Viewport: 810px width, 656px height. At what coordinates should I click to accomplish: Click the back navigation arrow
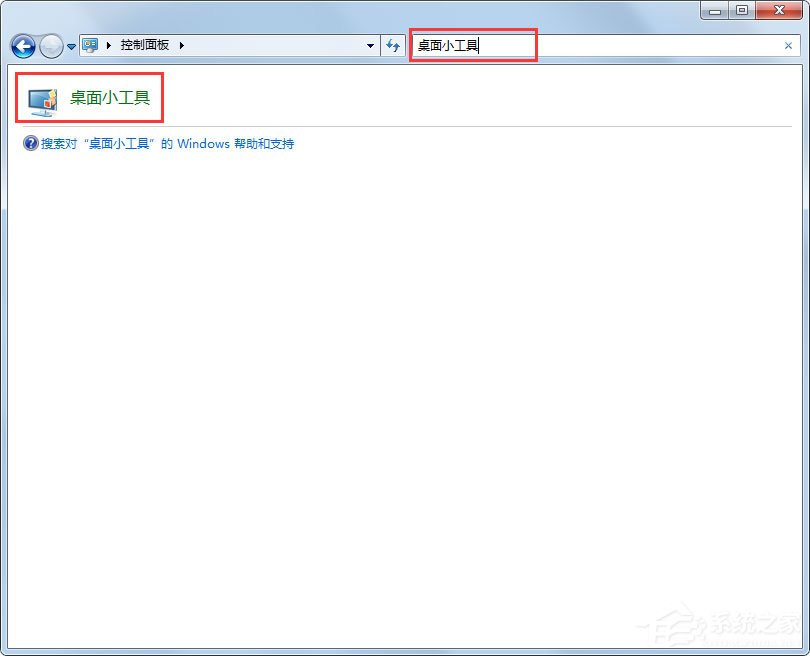pos(23,45)
